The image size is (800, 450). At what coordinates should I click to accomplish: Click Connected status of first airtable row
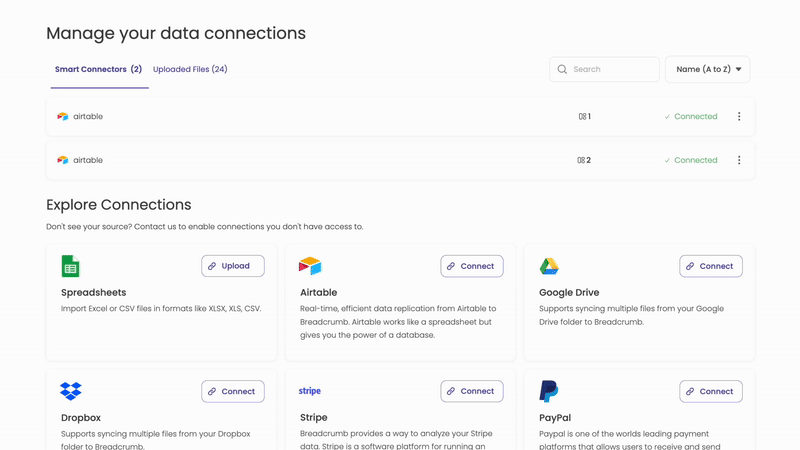coord(691,116)
